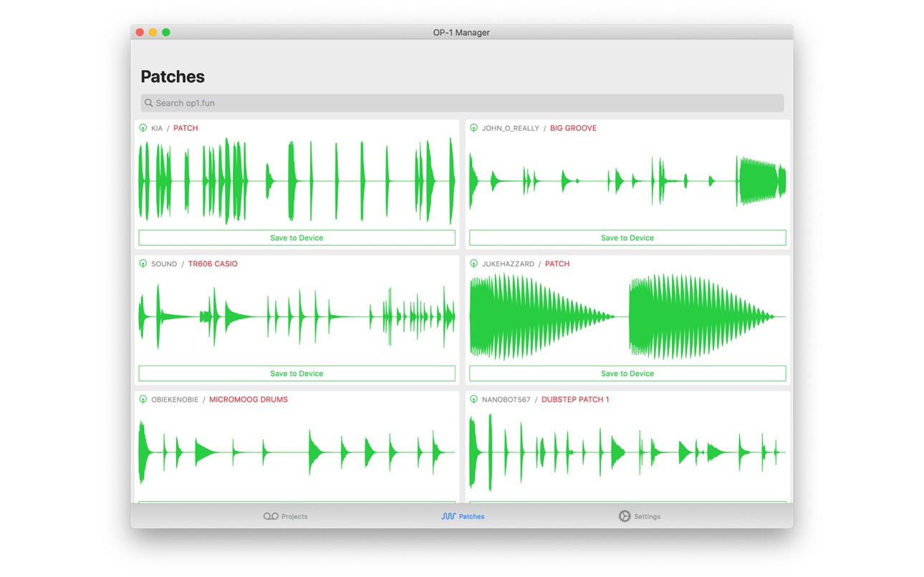The image size is (924, 577).
Task: Click the KIA author name
Action: 157,128
